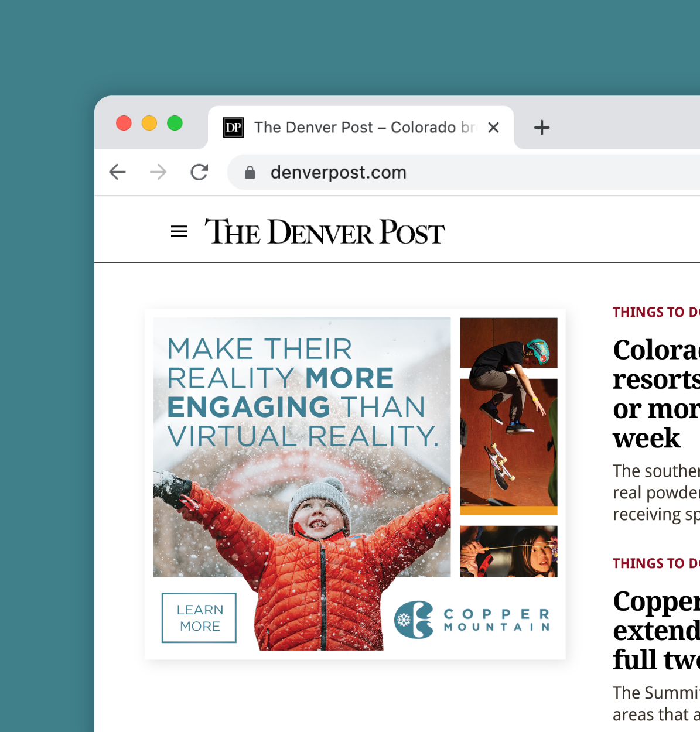This screenshot has width=700, height=732.
Task: Click The Denver Post masthead logo
Action: (x=325, y=232)
